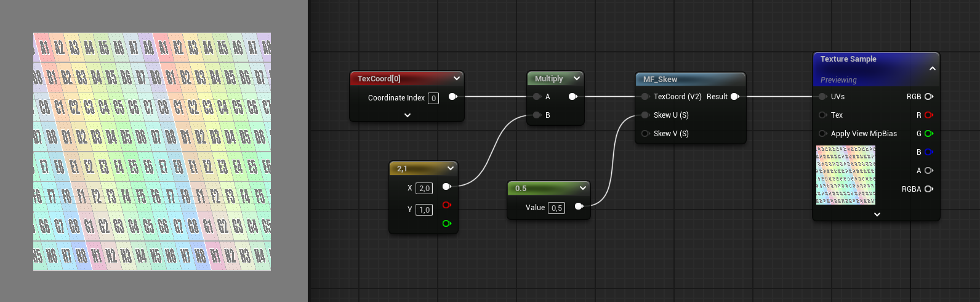
Task: Expand the TexCoord node's bottom chevron
Action: (x=407, y=115)
